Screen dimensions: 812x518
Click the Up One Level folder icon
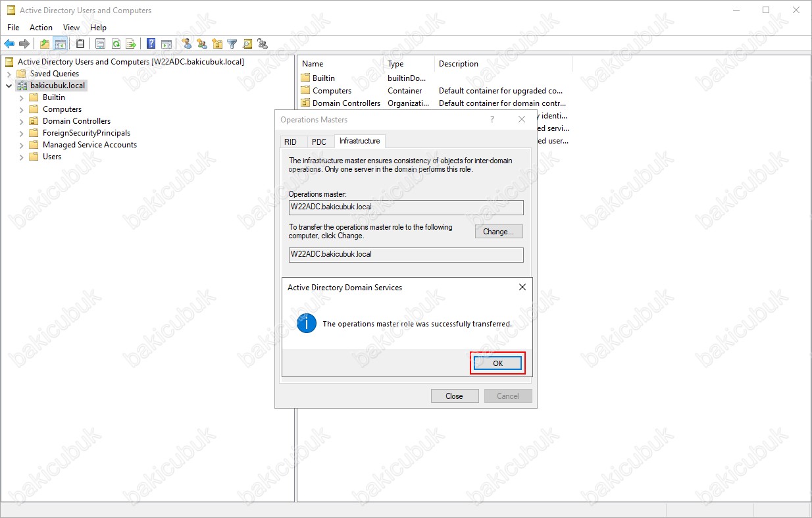point(45,44)
